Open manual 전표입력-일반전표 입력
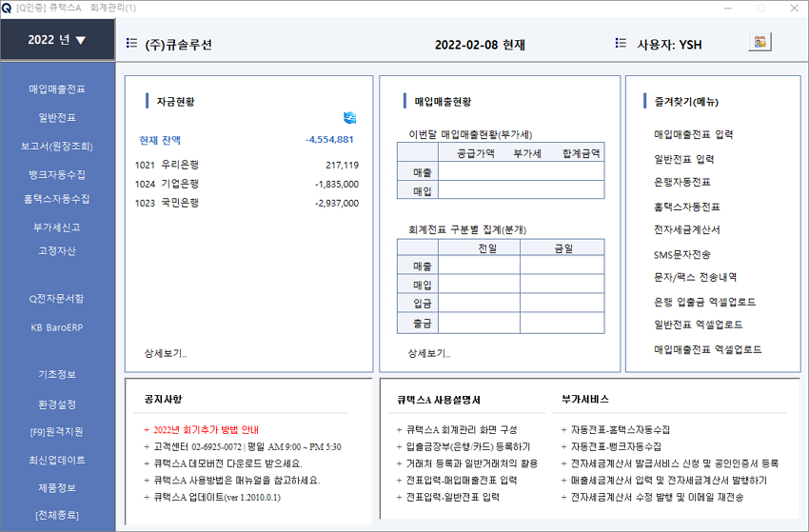Viewport: 809px width, 532px height. (x=452, y=498)
